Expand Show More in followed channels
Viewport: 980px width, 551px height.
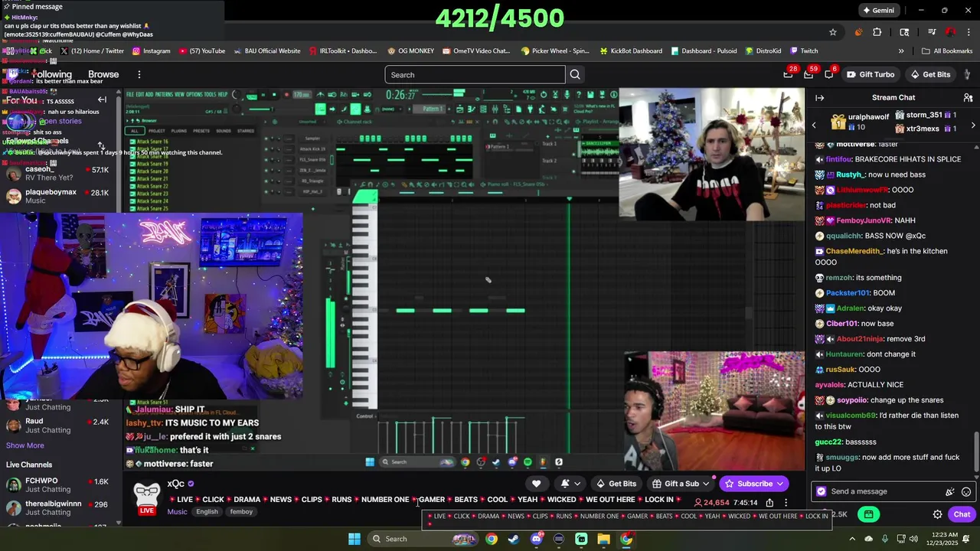click(x=25, y=445)
